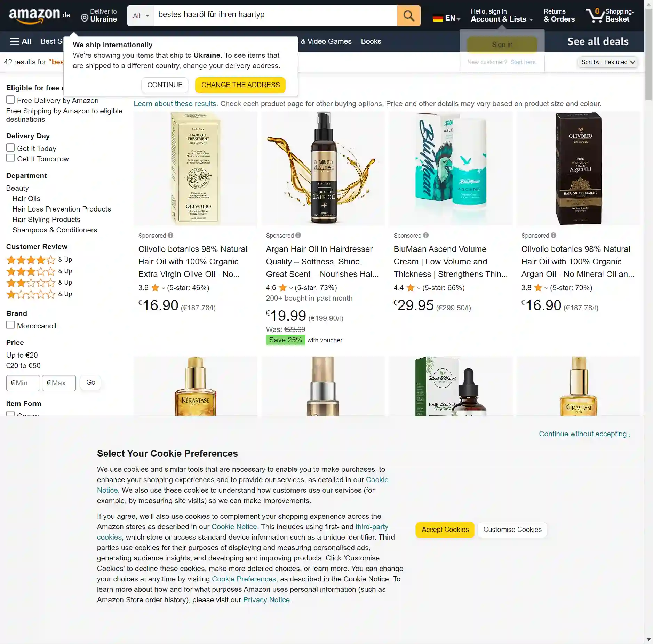Viewport: 653px width, 644px height.
Task: Click the page vertical scrollbar
Action: [648, 56]
